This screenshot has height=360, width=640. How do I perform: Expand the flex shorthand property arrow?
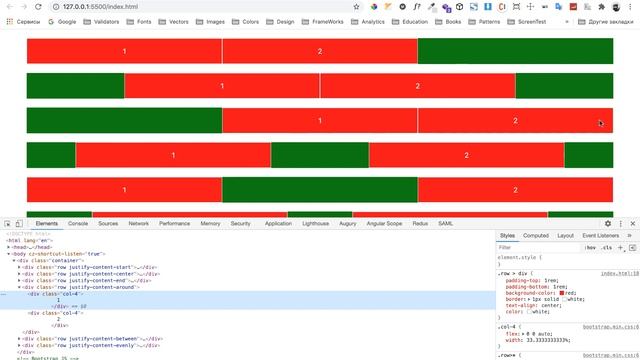tap(524, 334)
